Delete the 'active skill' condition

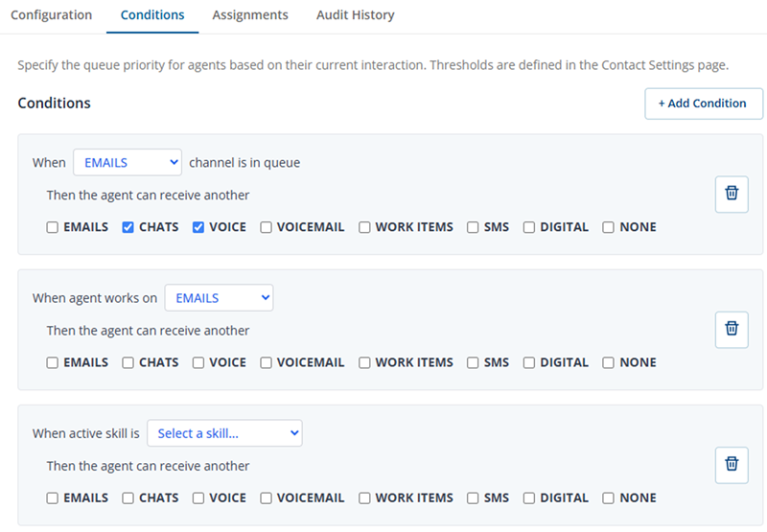[732, 465]
